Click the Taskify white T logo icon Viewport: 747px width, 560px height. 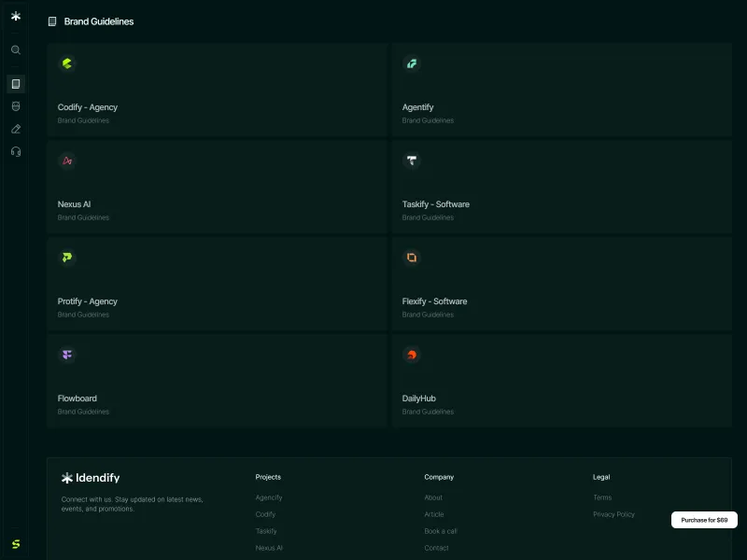412,161
